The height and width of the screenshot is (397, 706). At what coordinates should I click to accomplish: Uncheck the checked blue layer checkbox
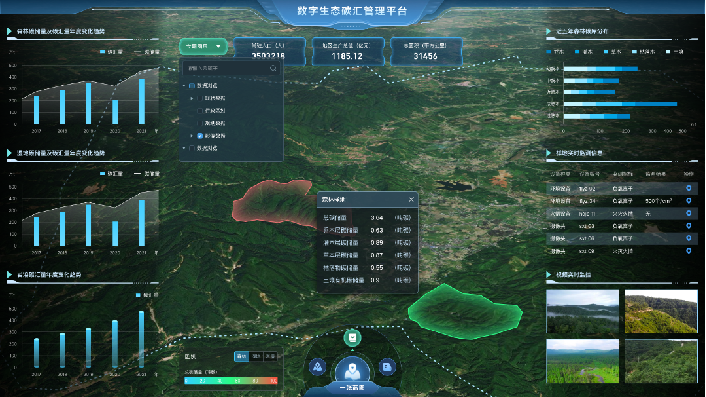click(x=200, y=135)
